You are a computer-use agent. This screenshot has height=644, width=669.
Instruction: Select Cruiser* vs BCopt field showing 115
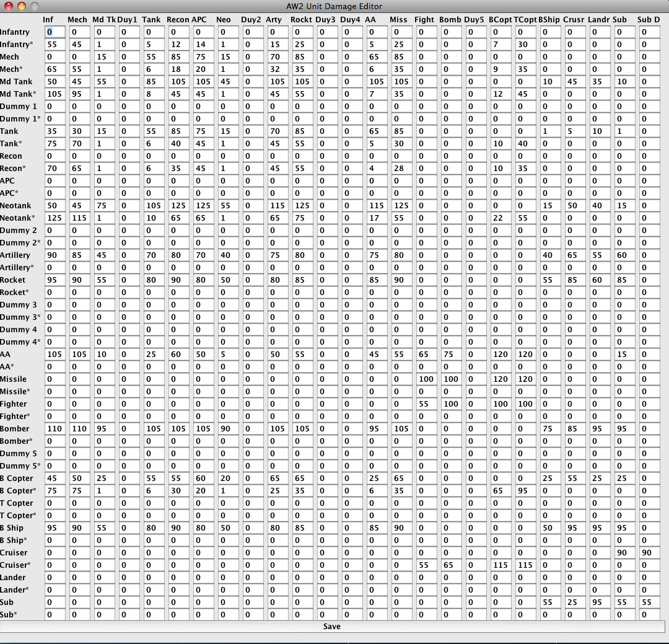tap(500, 565)
